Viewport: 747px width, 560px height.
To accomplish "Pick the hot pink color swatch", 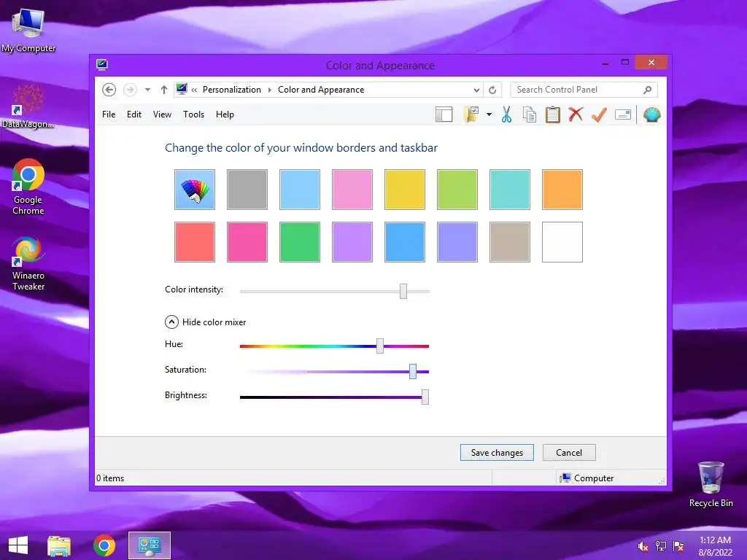I will pos(247,242).
